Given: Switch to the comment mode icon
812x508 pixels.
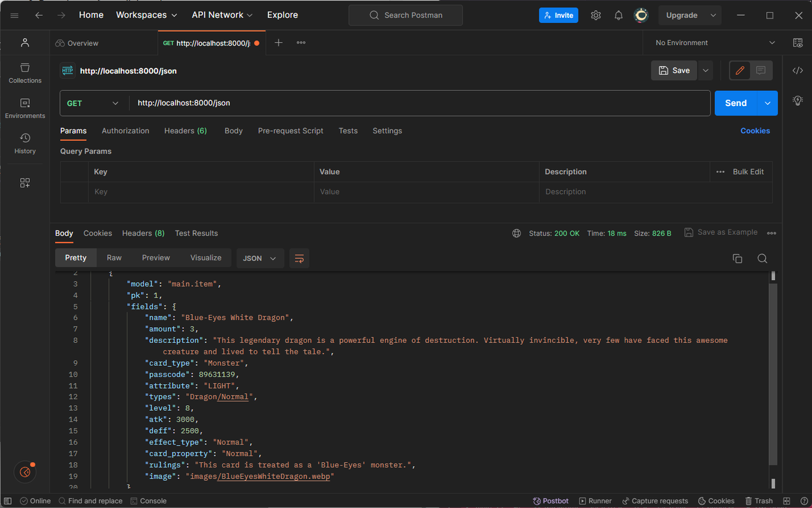Looking at the screenshot, I should click(761, 70).
